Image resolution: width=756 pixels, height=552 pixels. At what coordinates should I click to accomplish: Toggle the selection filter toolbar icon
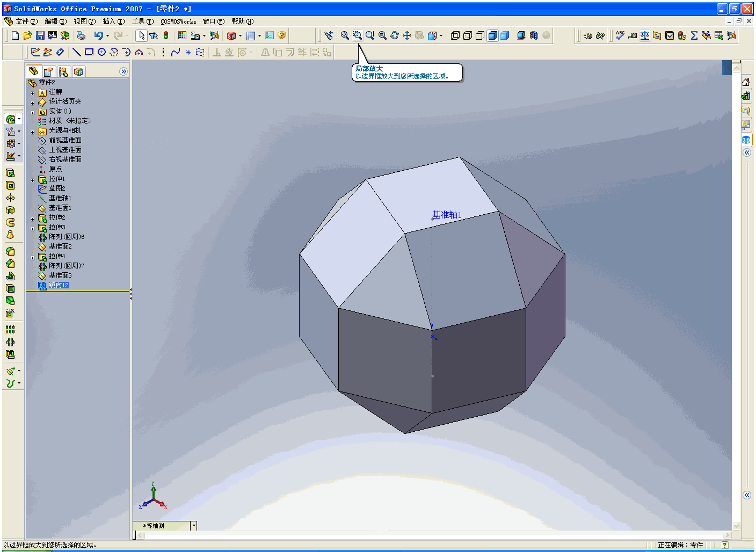(154, 35)
